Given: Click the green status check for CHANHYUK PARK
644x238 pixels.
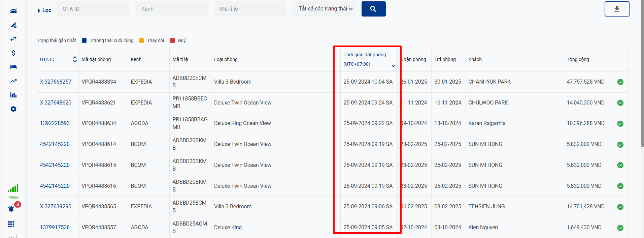Looking at the screenshot, I should tap(620, 82).
